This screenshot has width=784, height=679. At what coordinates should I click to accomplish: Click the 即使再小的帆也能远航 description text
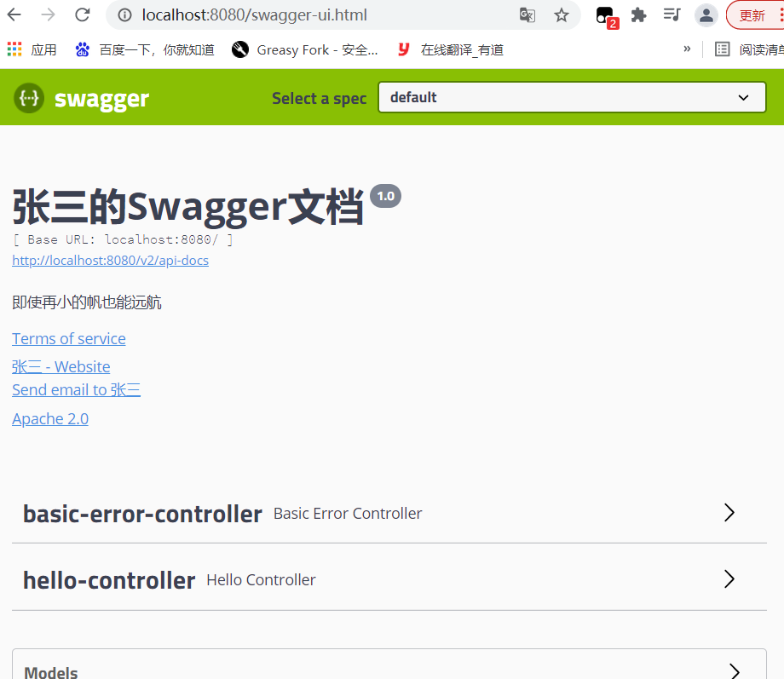point(87,302)
